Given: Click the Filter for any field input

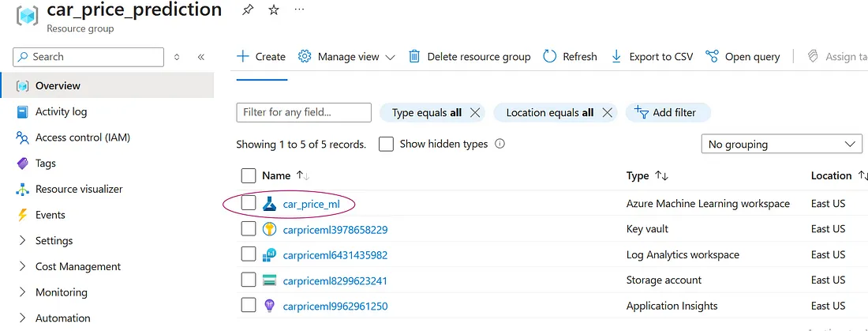Looking at the screenshot, I should pos(304,112).
